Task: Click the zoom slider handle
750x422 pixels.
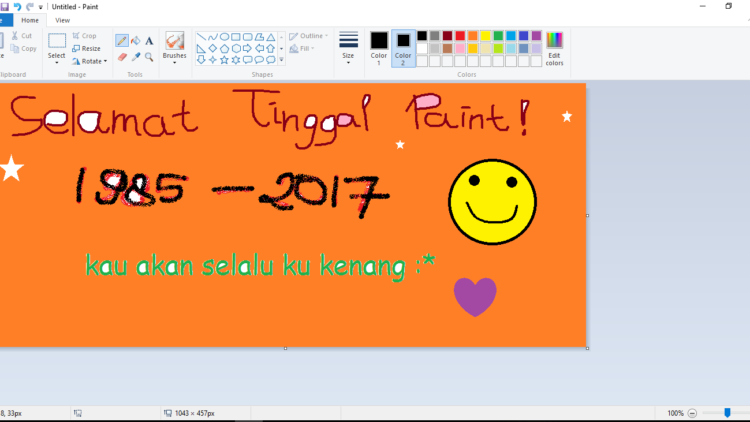Action: point(727,413)
